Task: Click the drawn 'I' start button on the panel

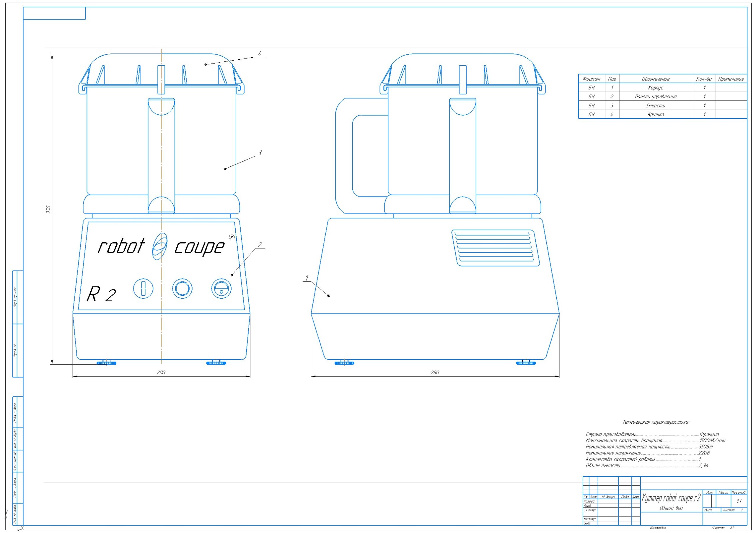Action: point(143,289)
